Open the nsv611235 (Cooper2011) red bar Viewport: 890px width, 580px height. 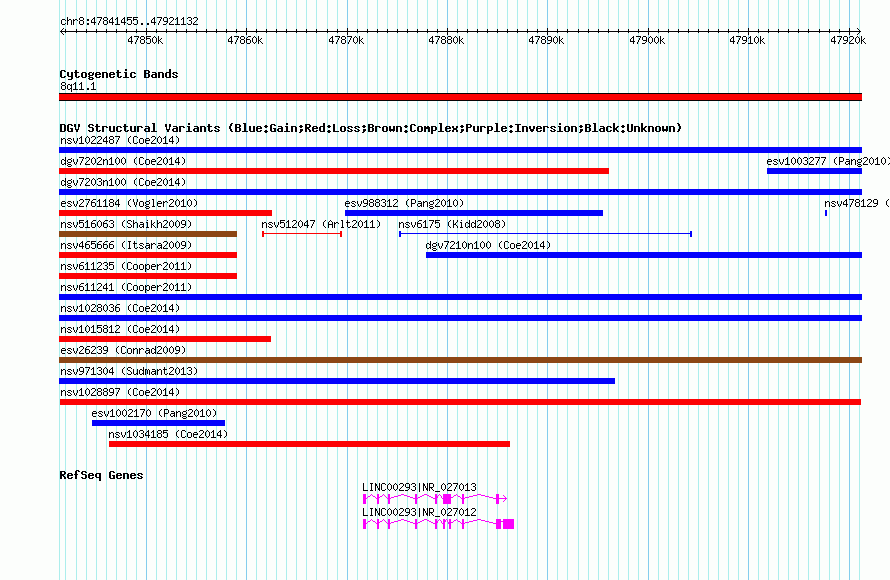click(x=148, y=276)
